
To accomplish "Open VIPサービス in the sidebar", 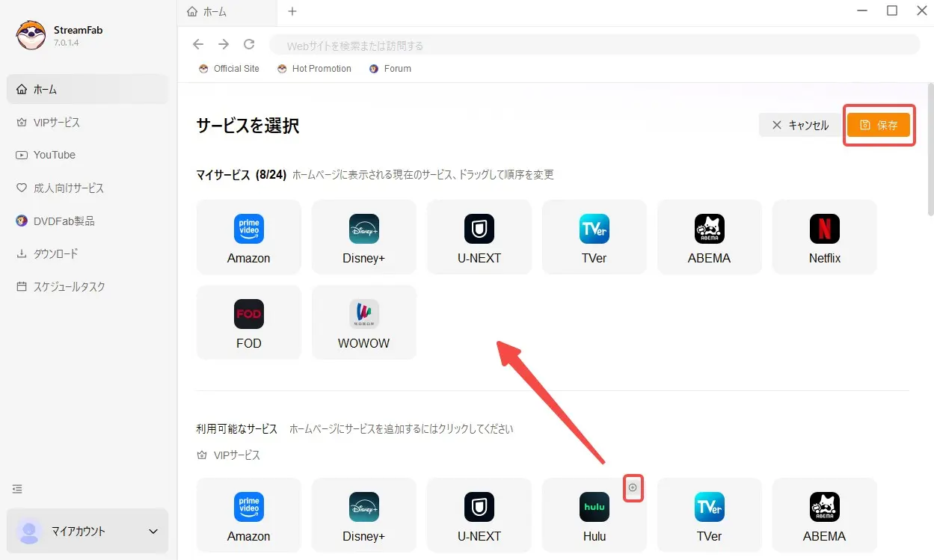I will 87,122.
